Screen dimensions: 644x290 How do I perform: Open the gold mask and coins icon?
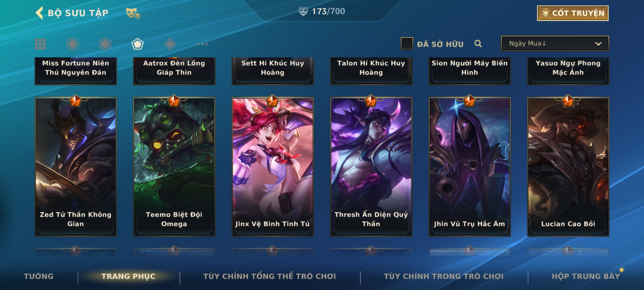(133, 13)
